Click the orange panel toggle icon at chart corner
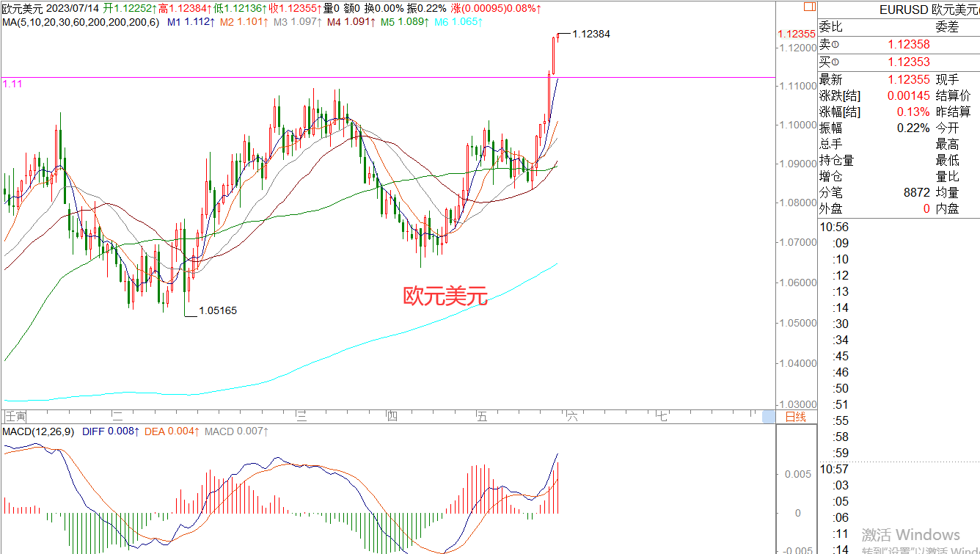980x554 pixels. coord(808,6)
